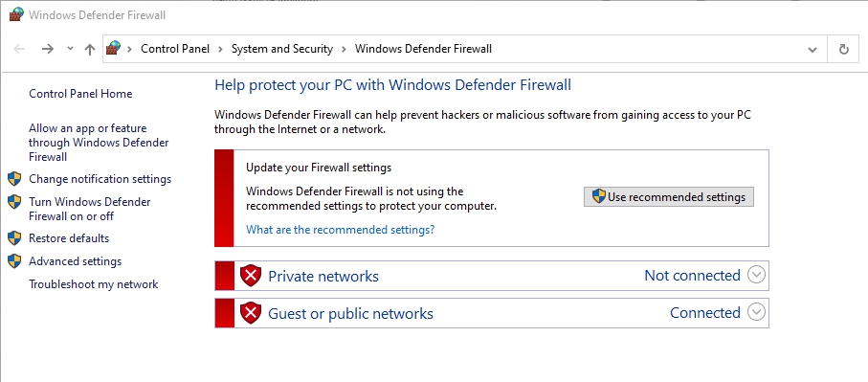Click the shield icon beside Advanced settings
868x382 pixels.
(14, 260)
